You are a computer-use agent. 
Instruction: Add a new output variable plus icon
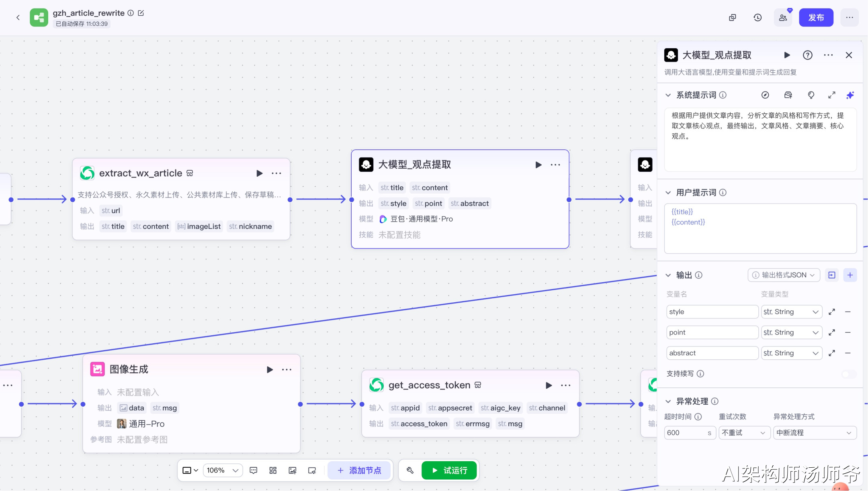click(850, 275)
